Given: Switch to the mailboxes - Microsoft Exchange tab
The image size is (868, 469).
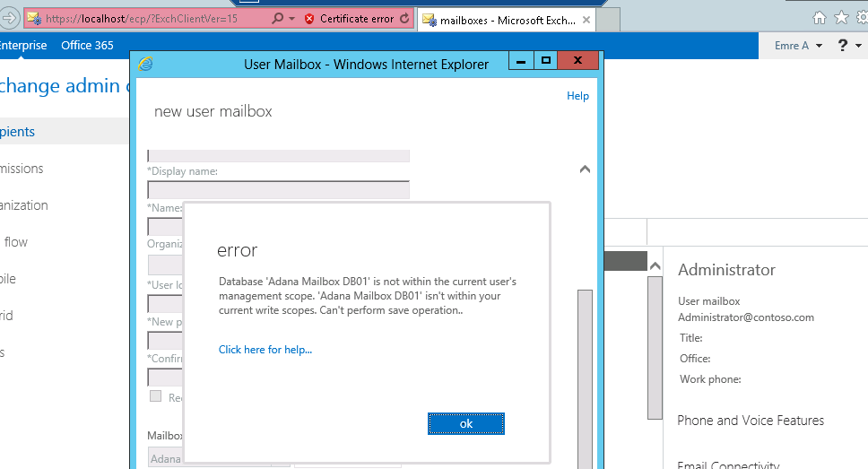Looking at the screenshot, I should point(507,21).
